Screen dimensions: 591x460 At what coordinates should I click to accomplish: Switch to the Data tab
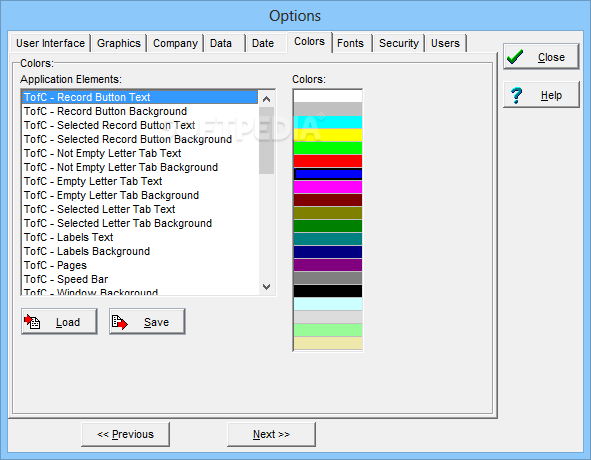click(221, 43)
